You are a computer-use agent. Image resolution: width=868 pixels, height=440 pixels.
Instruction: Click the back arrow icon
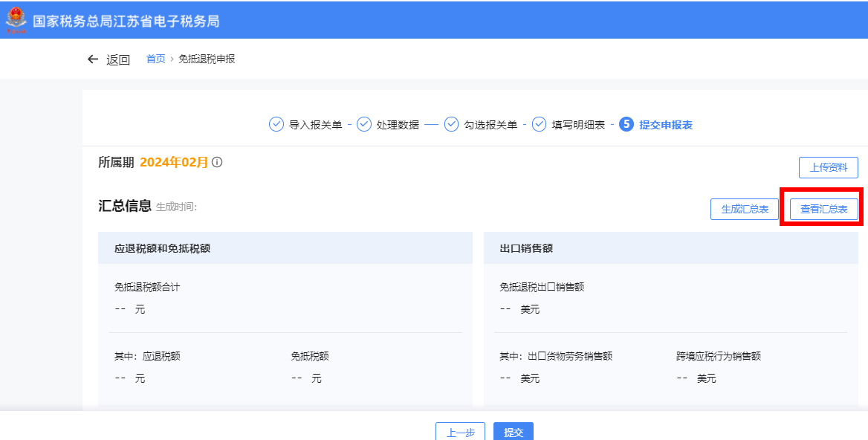pos(92,59)
